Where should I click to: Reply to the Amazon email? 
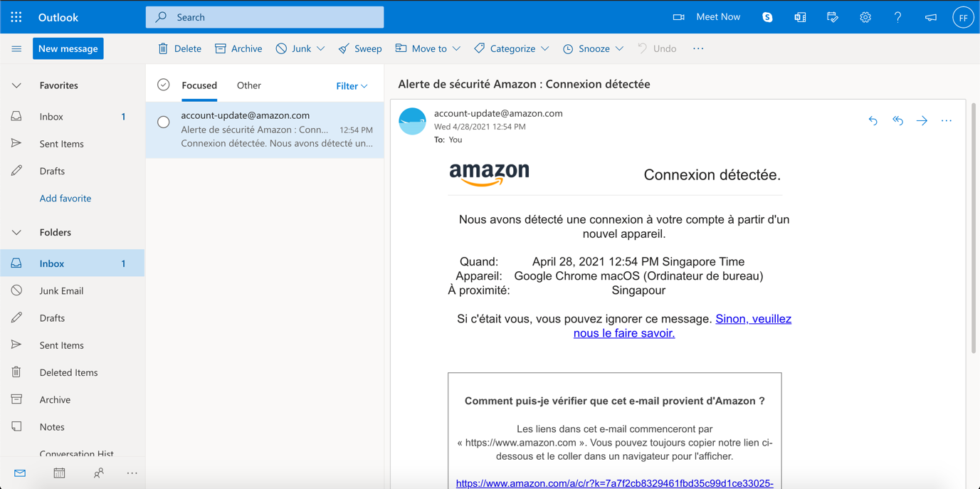[x=873, y=121]
